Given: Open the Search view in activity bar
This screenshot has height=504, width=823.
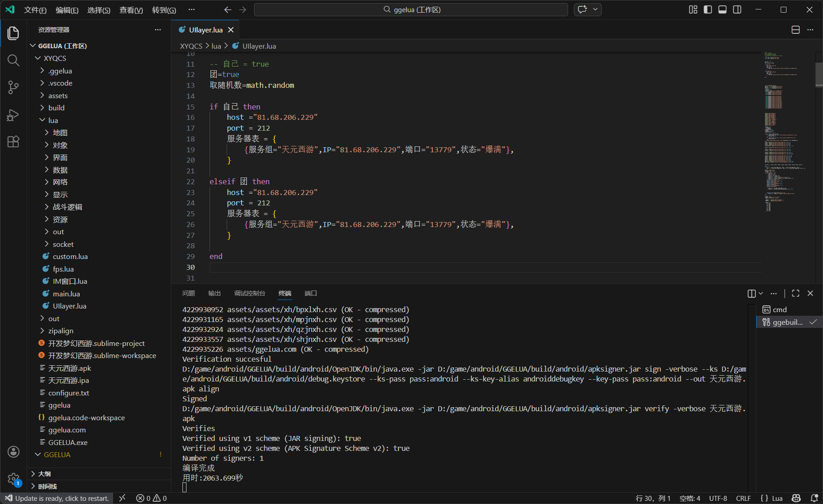Looking at the screenshot, I should [x=14, y=60].
